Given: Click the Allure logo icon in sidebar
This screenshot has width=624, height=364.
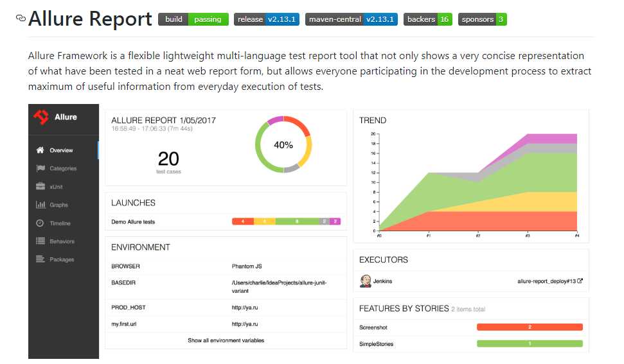Looking at the screenshot, I should coord(41,117).
